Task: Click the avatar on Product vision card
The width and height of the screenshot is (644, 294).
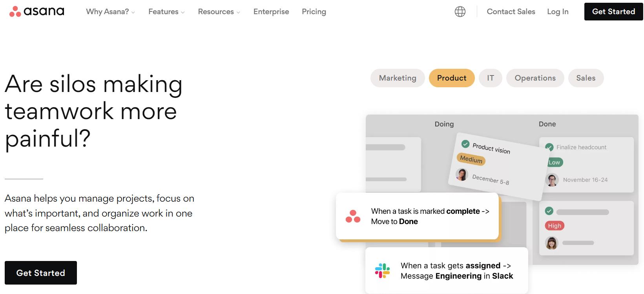Action: click(462, 174)
